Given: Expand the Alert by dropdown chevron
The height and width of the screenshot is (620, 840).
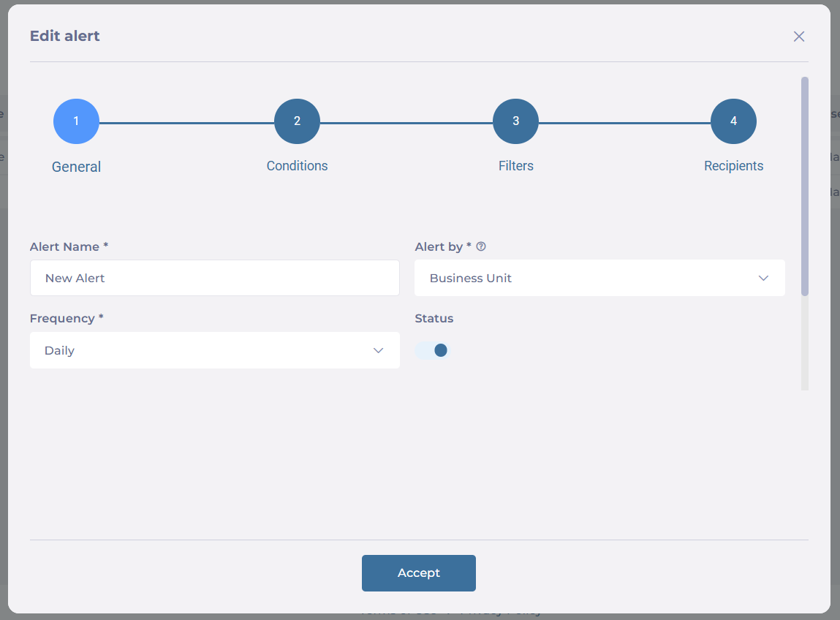Looking at the screenshot, I should pyautogui.click(x=763, y=278).
